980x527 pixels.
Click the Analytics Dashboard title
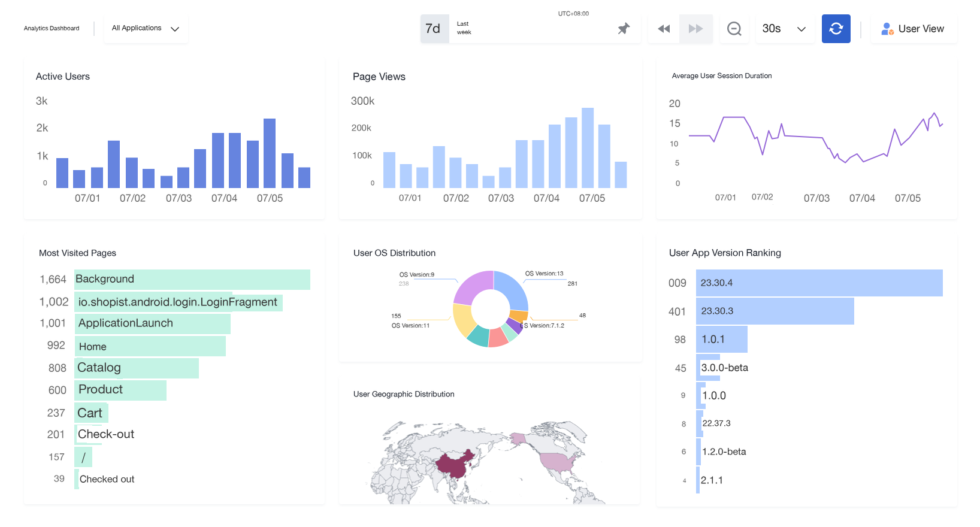(x=52, y=28)
